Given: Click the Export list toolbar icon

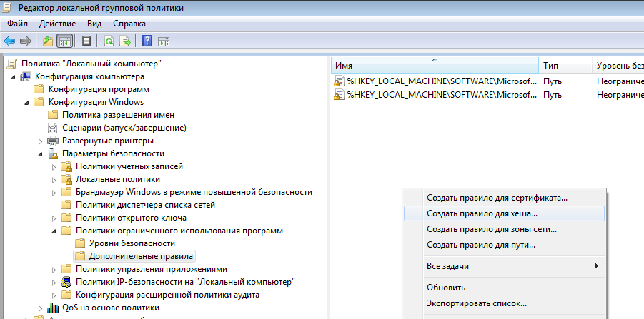Looking at the screenshot, I should coord(125,41).
